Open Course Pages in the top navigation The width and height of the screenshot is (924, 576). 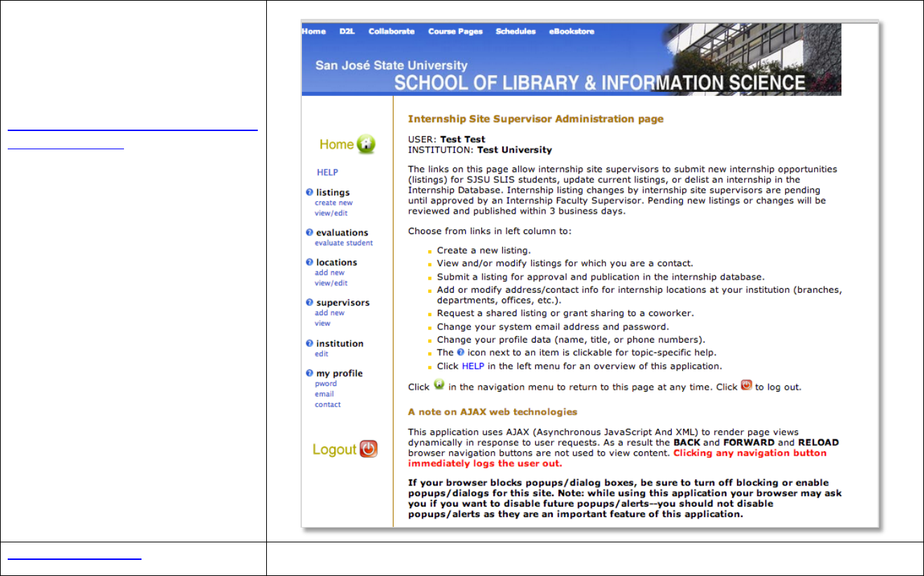coord(455,32)
